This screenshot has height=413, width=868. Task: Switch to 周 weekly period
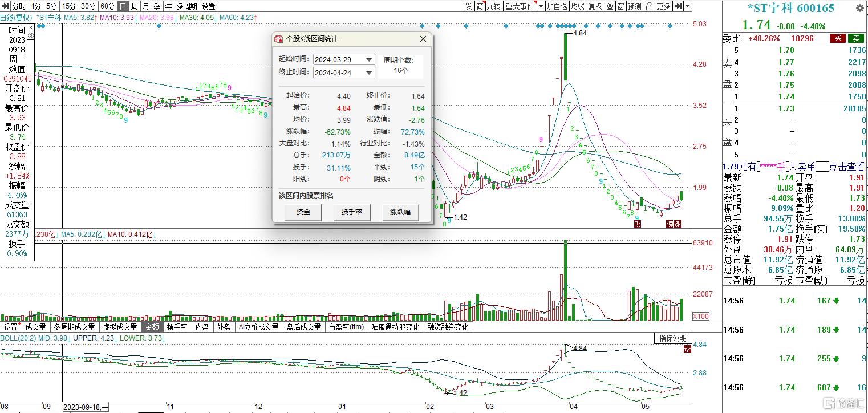coord(134,6)
